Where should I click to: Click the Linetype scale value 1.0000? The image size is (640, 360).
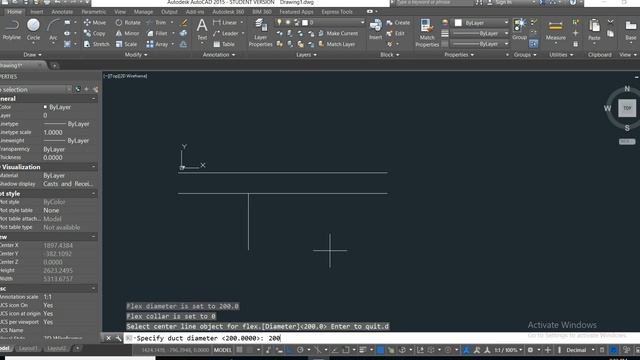53,132
